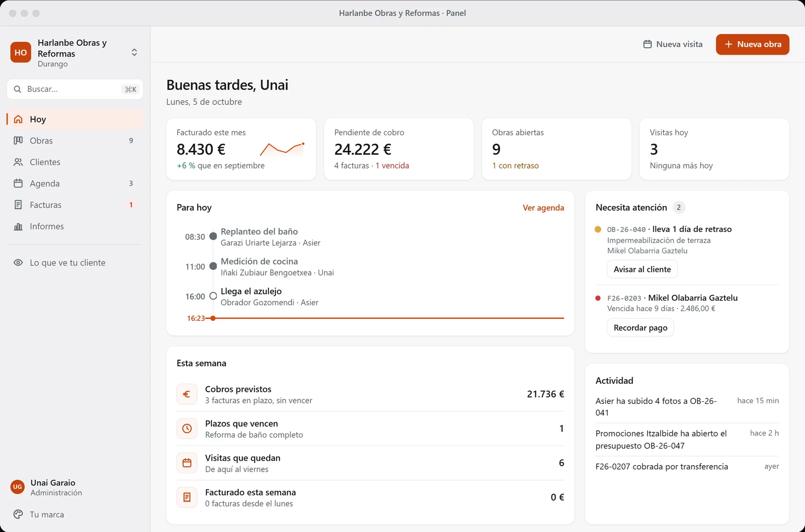Click the Obras abiertas card
The height and width of the screenshot is (532, 805).
coord(556,149)
